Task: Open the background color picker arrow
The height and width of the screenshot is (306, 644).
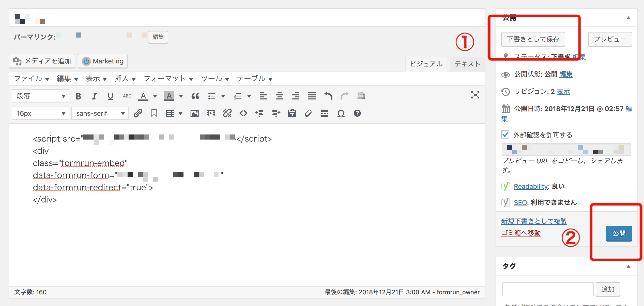Action: click(181, 96)
